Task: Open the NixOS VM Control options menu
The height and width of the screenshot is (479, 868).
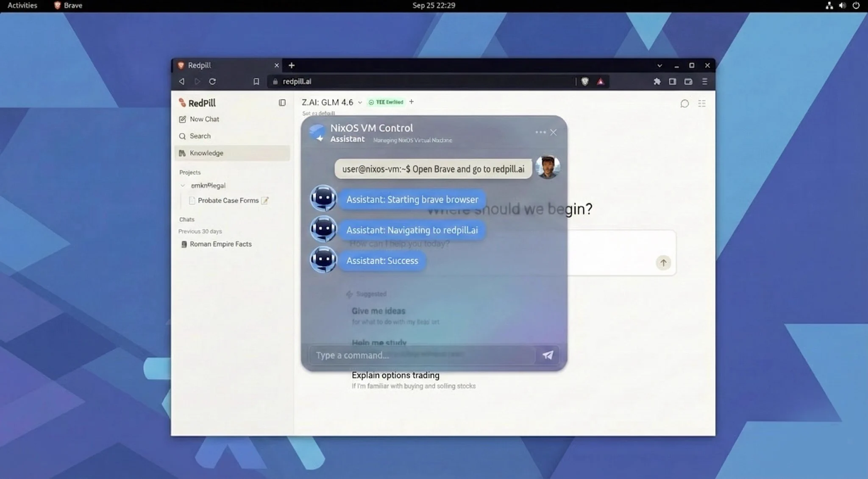Action: tap(540, 132)
